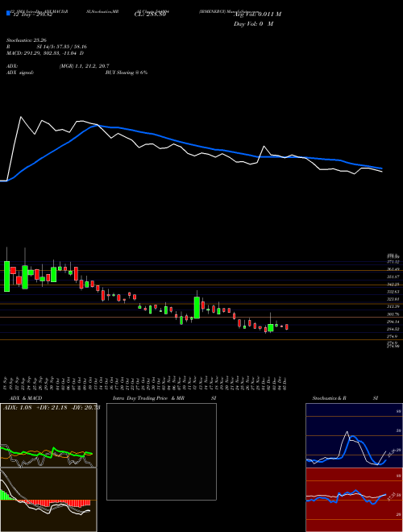Click the last red candlestick on the right
Screen dimensions: 403x532
(287, 326)
